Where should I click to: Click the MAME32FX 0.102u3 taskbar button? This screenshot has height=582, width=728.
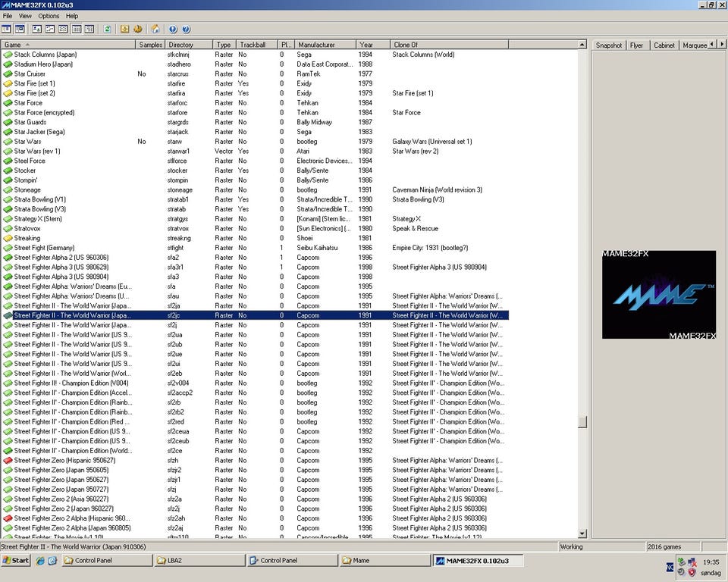pyautogui.click(x=479, y=560)
